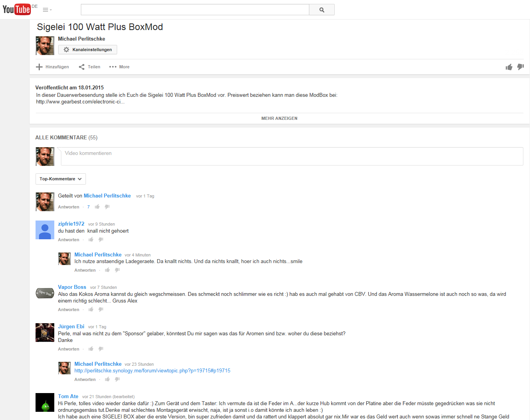530x420 pixels.
Task: Thumbs up the shared post by Michael Perlitschke
Action: [97, 207]
